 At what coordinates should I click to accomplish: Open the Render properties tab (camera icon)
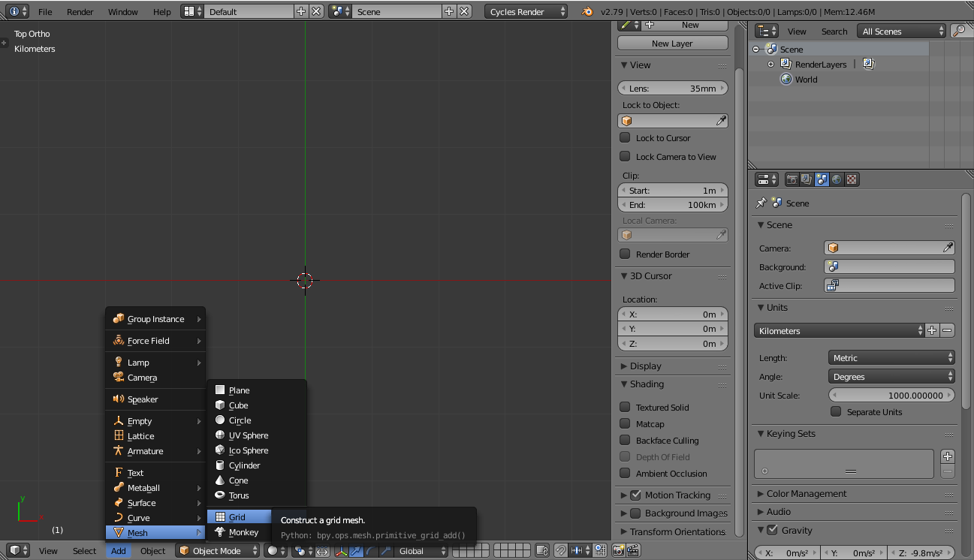[x=792, y=179]
